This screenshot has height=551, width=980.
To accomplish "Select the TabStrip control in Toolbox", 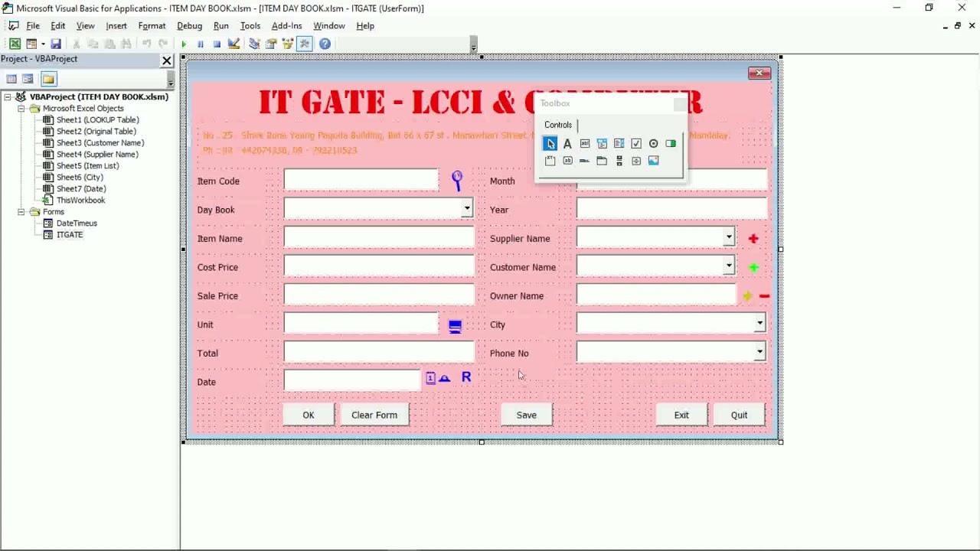I will coord(584,161).
